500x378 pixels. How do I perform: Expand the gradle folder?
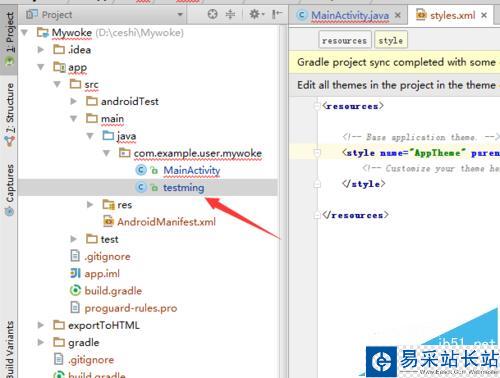41,342
